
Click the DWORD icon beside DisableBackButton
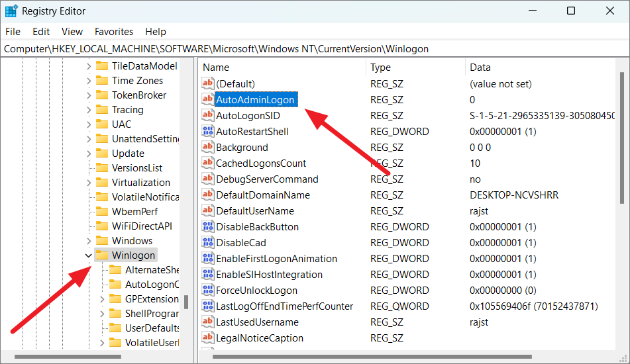(x=208, y=226)
